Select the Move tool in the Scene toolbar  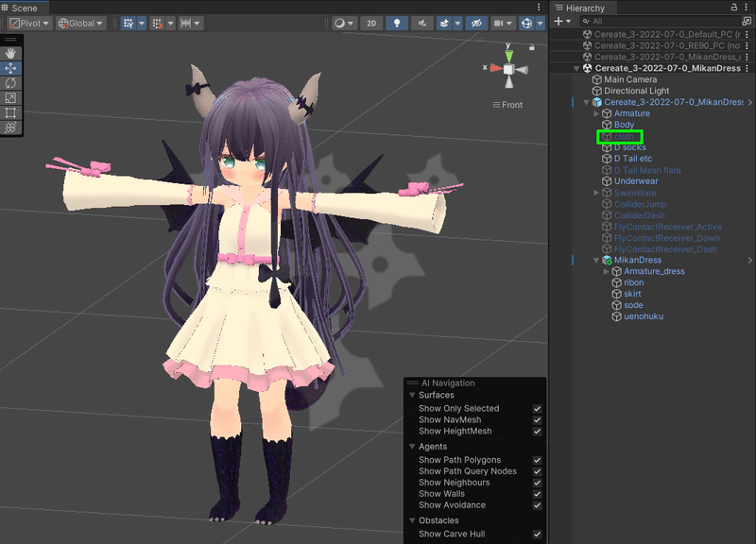pyautogui.click(x=10, y=68)
